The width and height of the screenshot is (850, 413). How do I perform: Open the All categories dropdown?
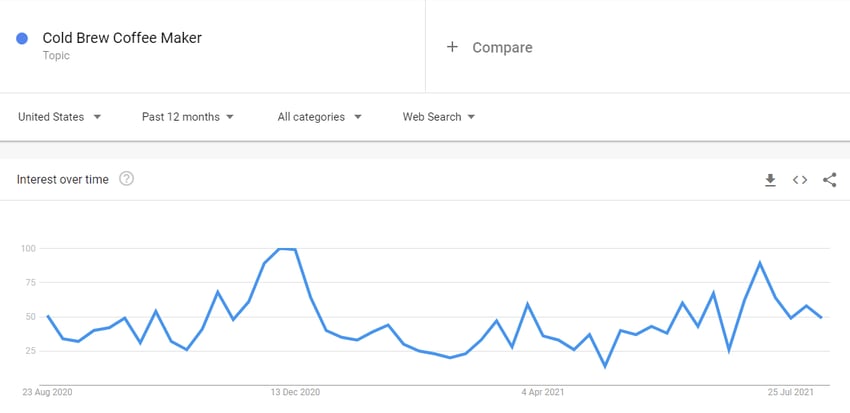(319, 117)
